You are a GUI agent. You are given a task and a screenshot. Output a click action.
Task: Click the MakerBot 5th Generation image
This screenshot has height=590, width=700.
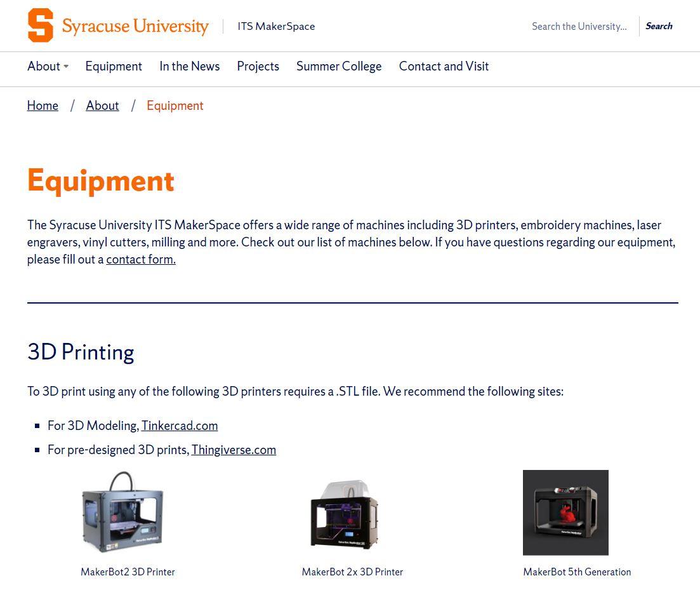point(565,513)
